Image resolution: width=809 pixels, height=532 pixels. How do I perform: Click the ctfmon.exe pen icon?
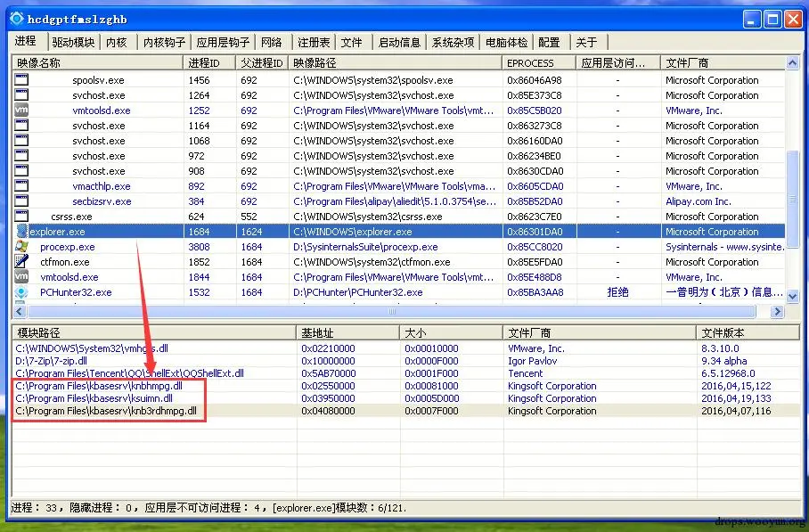click(21, 261)
